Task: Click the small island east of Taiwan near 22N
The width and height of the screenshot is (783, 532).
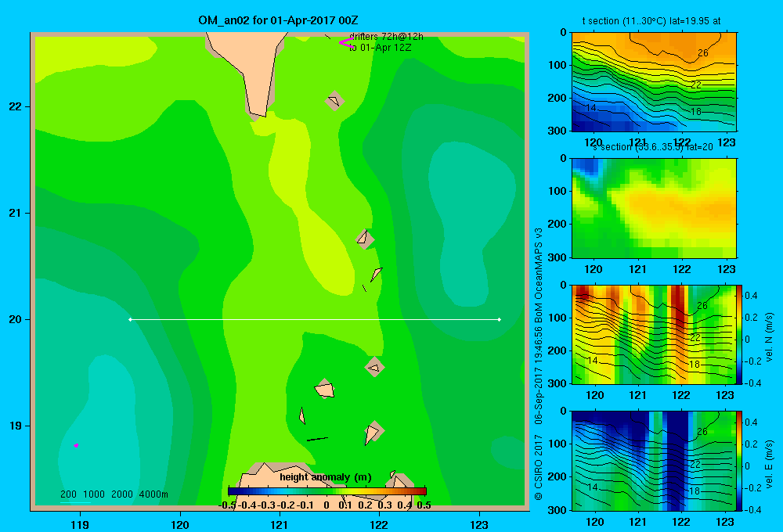Action: (334, 101)
